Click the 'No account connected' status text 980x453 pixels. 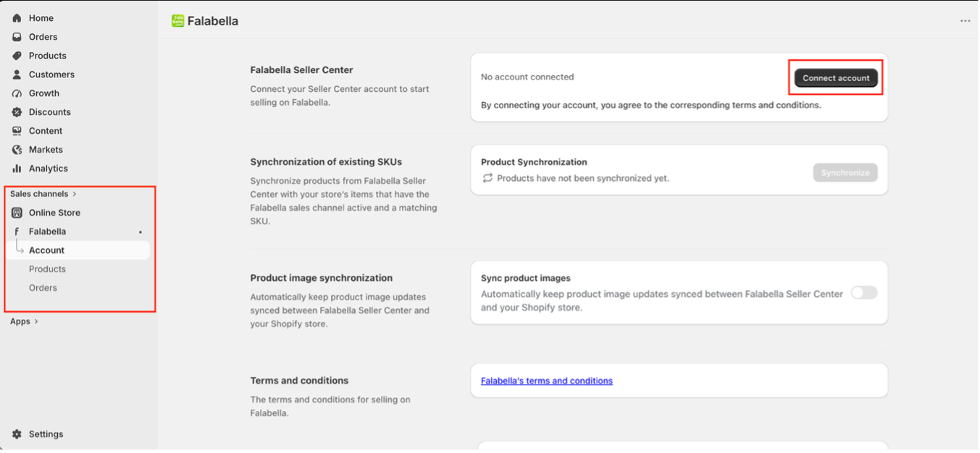tap(527, 77)
